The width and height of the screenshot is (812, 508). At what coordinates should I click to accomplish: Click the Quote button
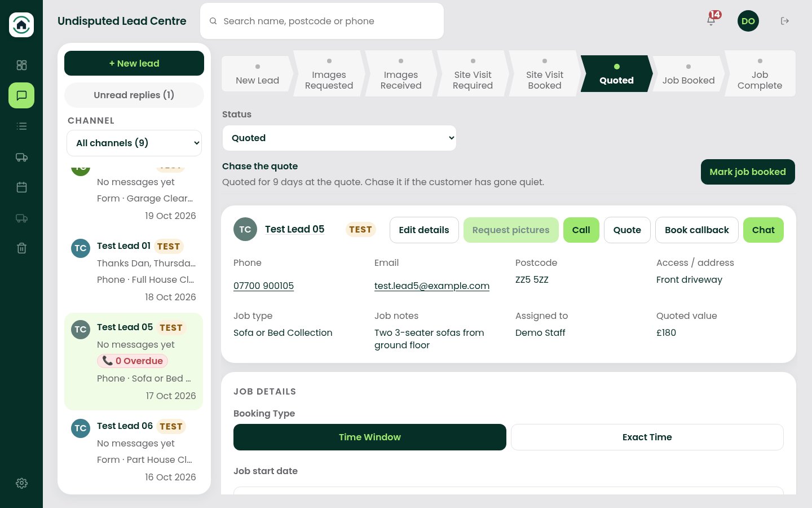tap(627, 230)
